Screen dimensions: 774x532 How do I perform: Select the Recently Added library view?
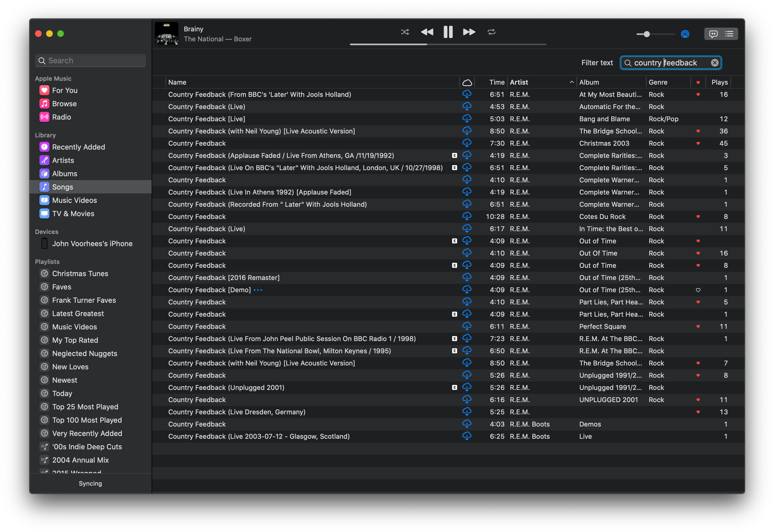78,147
